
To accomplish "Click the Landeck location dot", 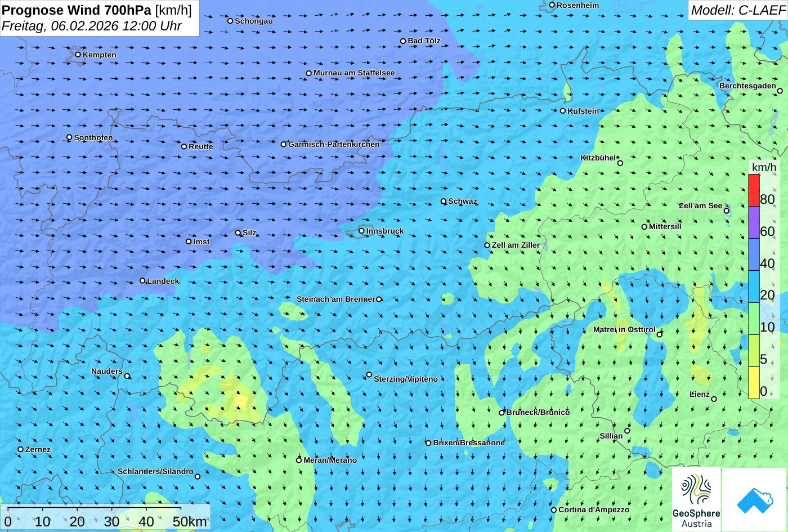I will point(142,281).
